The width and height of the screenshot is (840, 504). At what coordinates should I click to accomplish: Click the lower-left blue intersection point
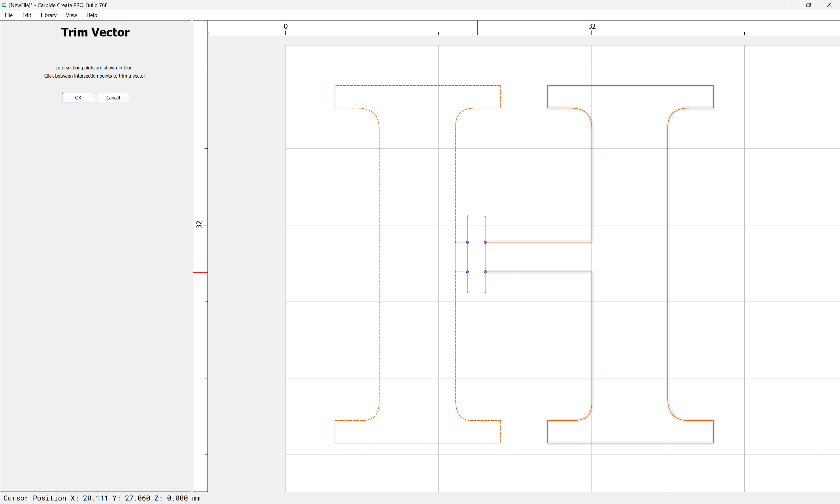point(467,272)
